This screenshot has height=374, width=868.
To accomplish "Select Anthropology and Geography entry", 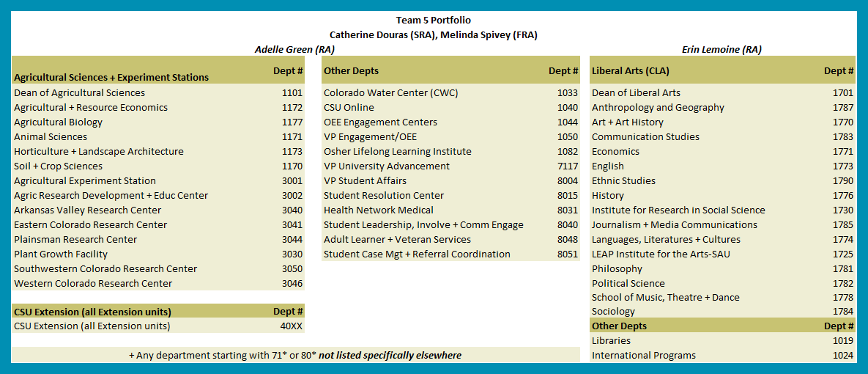I will [x=658, y=108].
